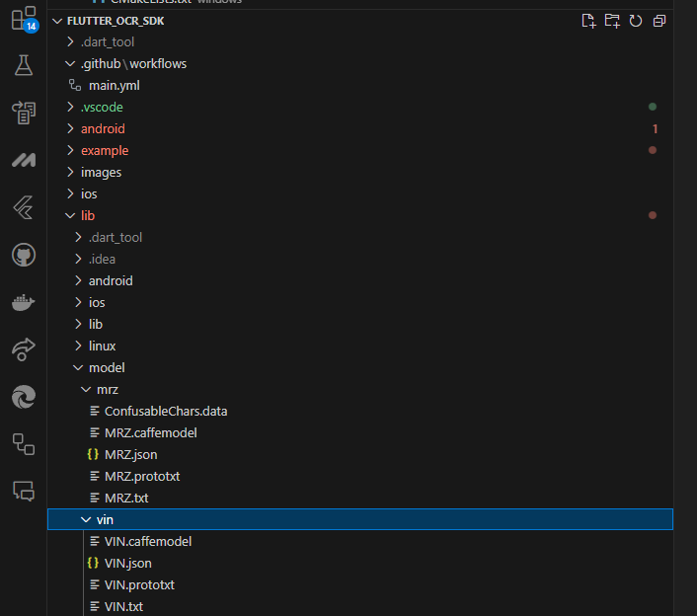Collapse all folders in explorer

point(659,21)
